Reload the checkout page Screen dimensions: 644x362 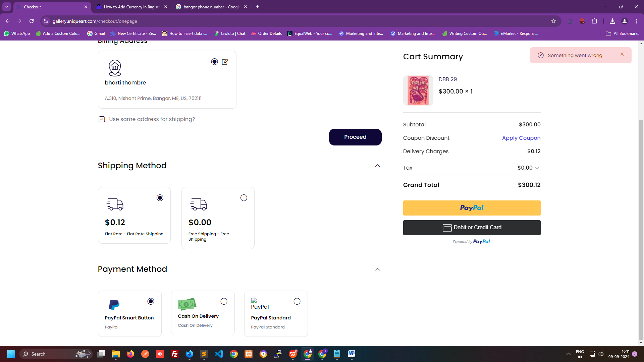click(32, 21)
